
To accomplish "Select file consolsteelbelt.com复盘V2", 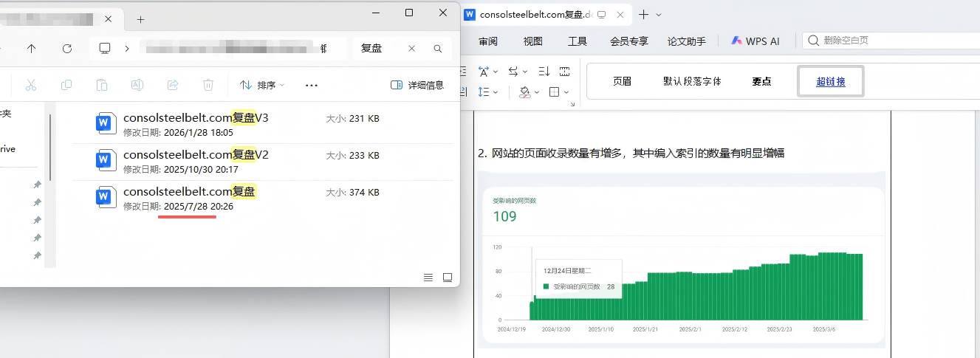I will (263, 162).
